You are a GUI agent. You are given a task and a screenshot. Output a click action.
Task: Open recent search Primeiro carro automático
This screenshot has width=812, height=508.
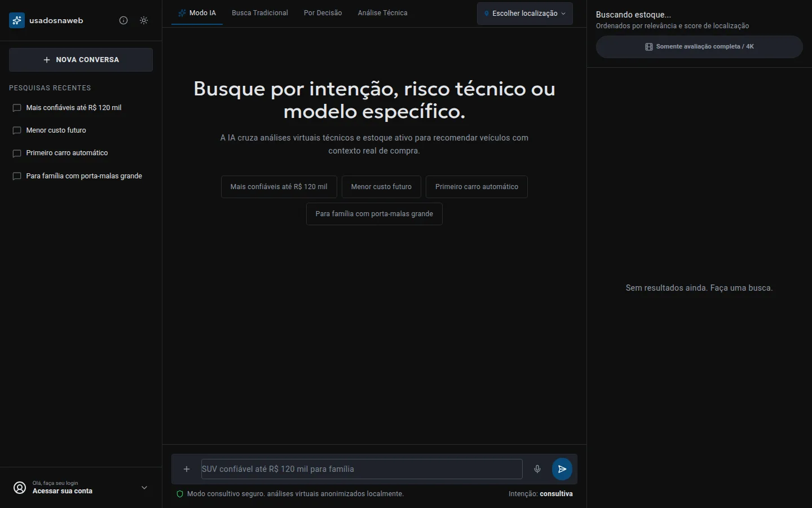tap(81, 153)
